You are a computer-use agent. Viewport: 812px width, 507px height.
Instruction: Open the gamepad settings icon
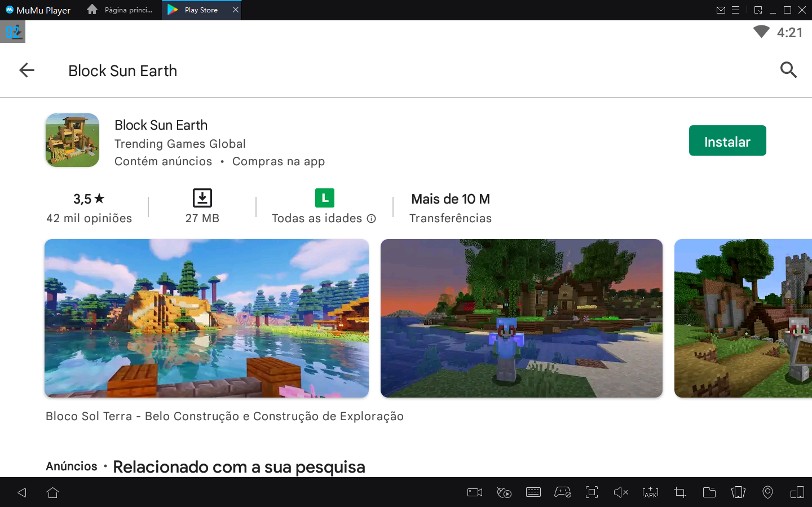click(x=563, y=492)
